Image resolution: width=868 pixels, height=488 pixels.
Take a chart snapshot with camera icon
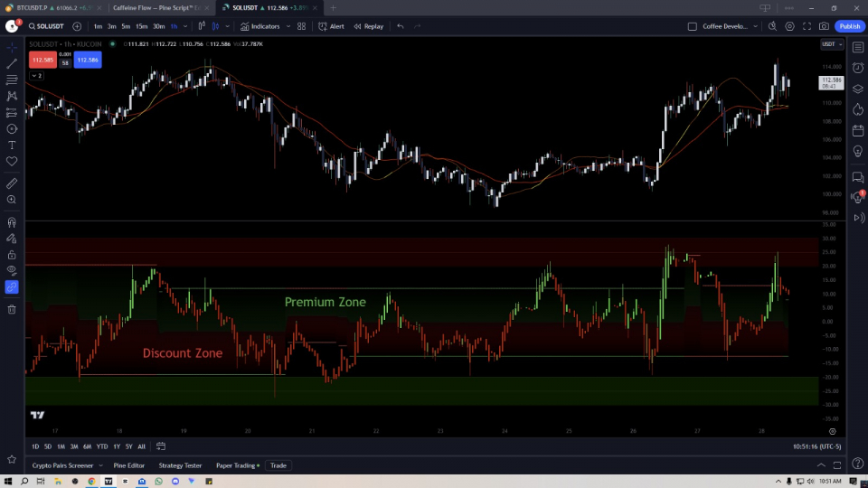824,26
